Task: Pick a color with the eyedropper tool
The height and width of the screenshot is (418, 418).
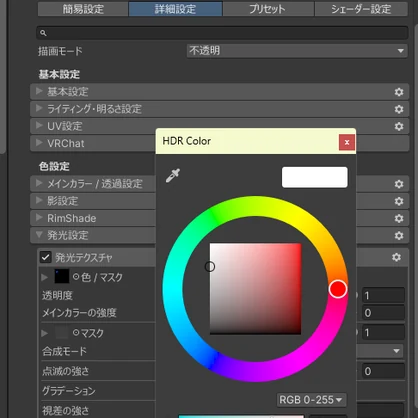Action: click(173, 175)
